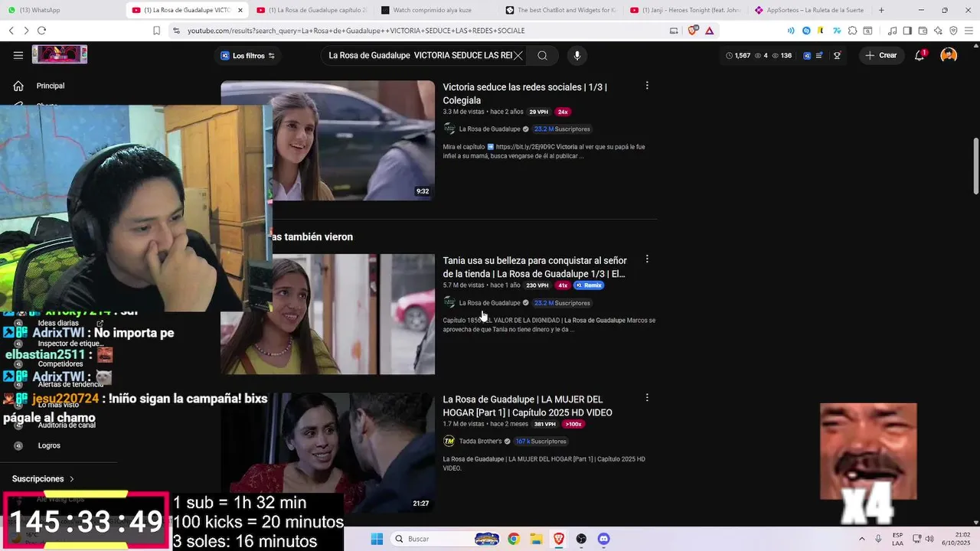Open the new tab plus button

click(881, 10)
